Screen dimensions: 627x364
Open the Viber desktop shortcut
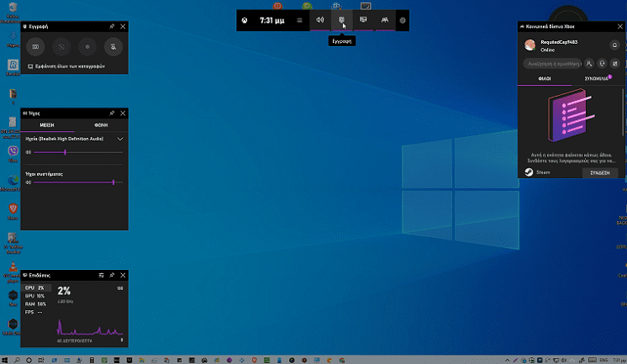(x=13, y=154)
